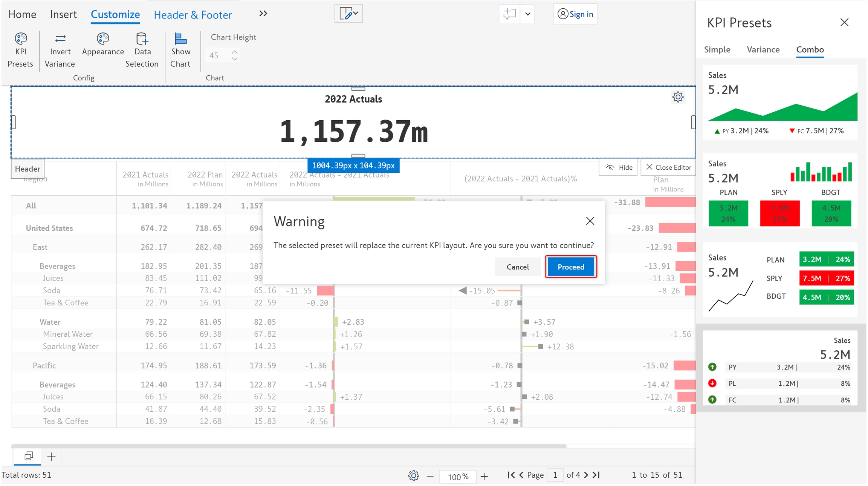Select the Sales area chart preset
868x486 pixels.
(779, 103)
